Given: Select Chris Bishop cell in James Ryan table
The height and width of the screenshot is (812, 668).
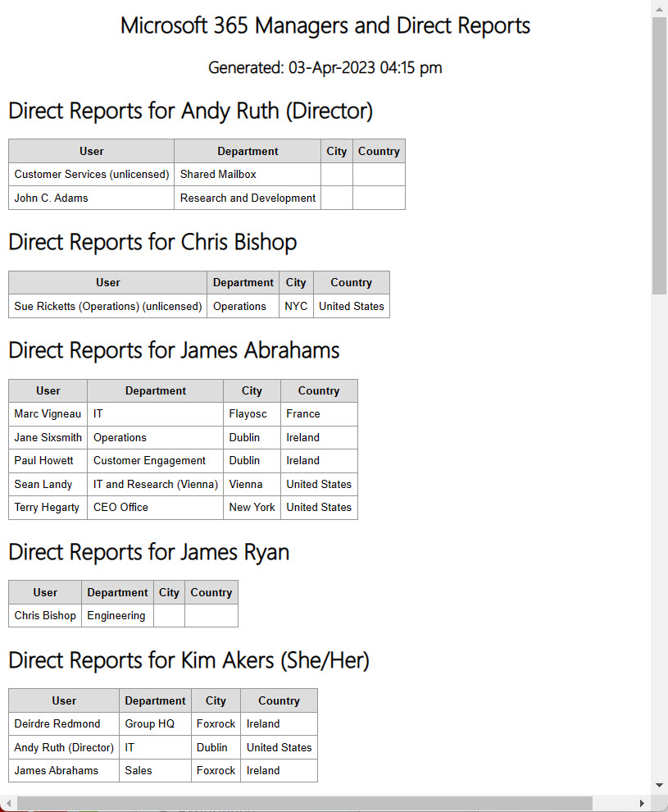Looking at the screenshot, I should pos(45,616).
